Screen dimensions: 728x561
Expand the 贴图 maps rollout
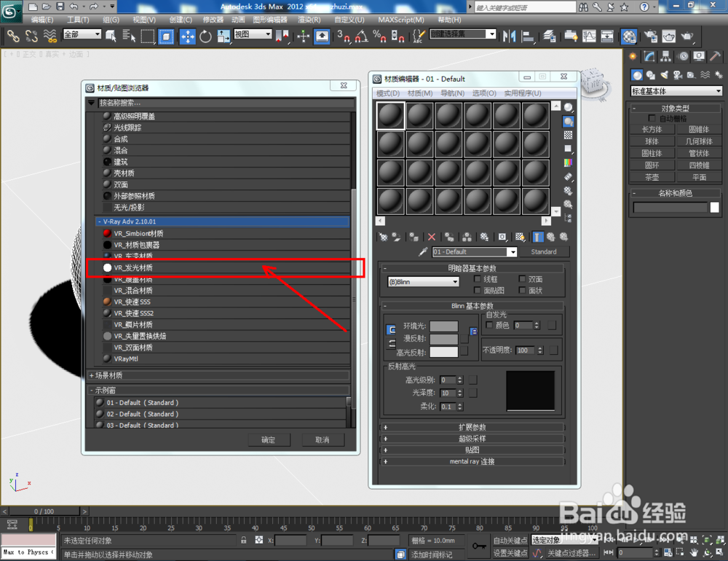(472, 450)
